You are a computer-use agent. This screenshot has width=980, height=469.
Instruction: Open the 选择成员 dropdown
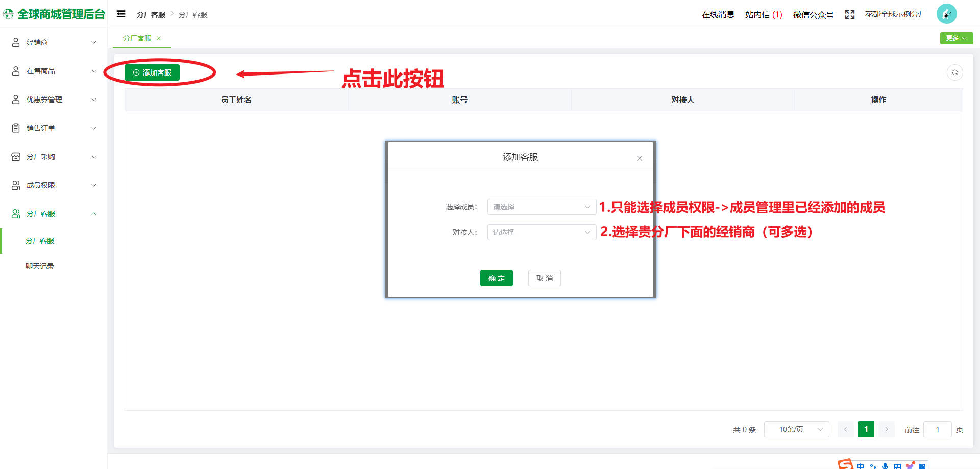coord(541,207)
